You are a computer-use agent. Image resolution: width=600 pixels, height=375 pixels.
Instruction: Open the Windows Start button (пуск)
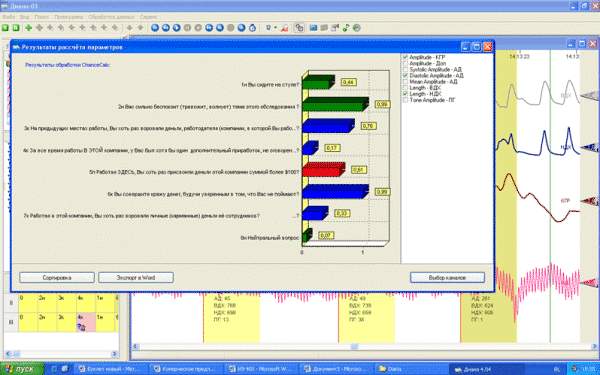[22, 369]
